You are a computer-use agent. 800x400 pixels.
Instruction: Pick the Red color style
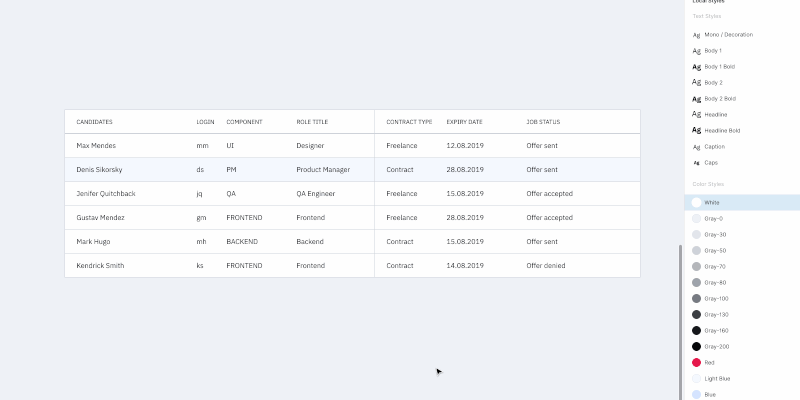tap(696, 362)
